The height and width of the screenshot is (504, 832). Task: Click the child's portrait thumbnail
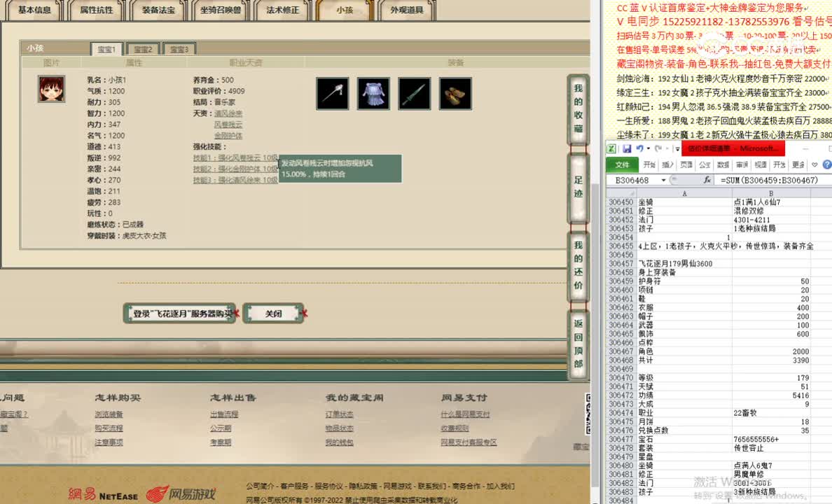51,89
